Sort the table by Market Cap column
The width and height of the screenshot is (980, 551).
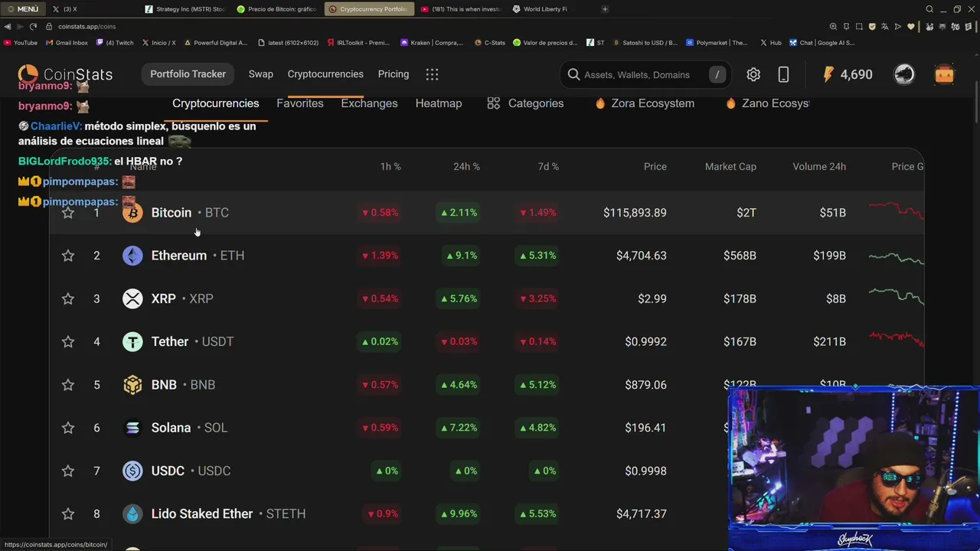730,166
